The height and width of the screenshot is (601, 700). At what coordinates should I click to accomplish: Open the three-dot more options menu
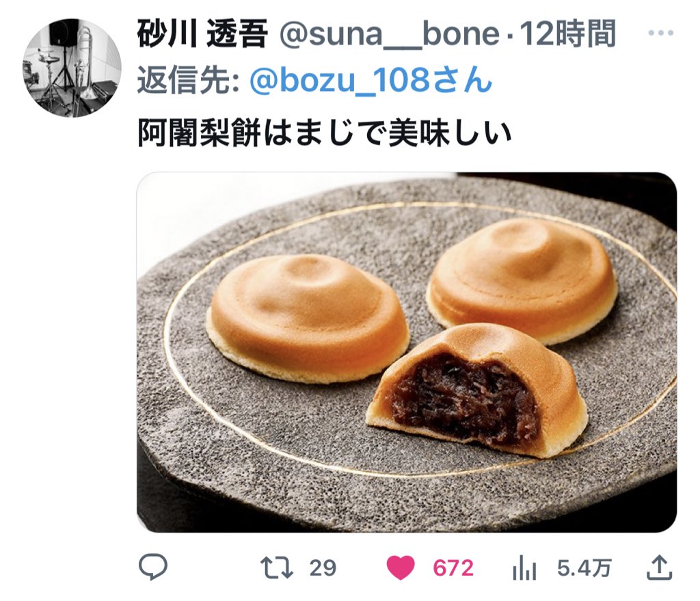[661, 33]
